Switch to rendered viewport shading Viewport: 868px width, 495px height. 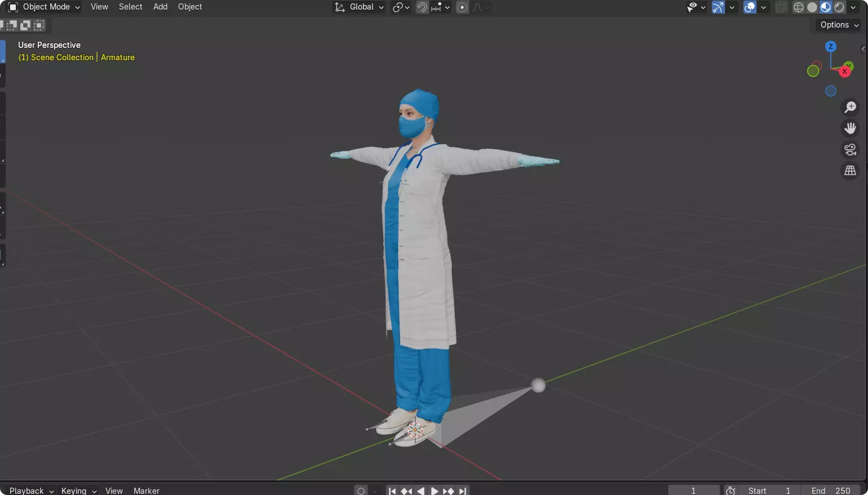839,7
